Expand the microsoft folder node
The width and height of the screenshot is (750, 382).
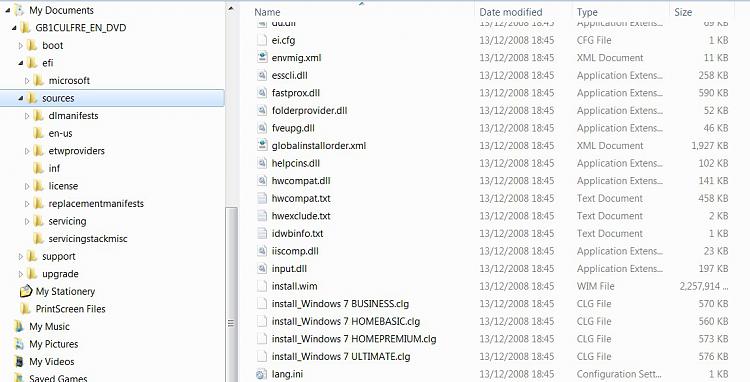pyautogui.click(x=27, y=81)
